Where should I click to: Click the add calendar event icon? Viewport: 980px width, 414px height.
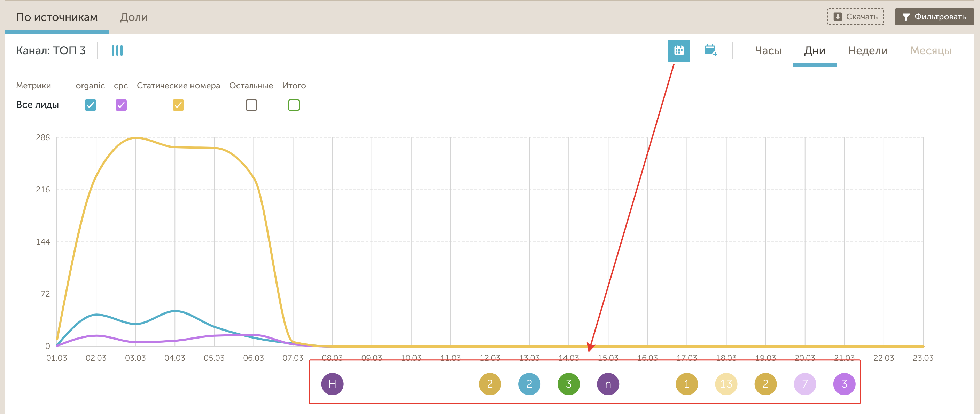point(711,50)
